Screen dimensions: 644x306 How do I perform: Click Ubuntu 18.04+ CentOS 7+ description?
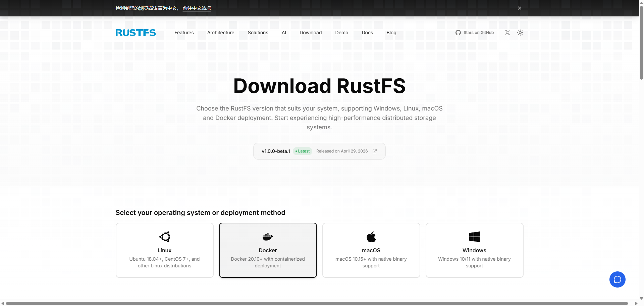pyautogui.click(x=165, y=262)
